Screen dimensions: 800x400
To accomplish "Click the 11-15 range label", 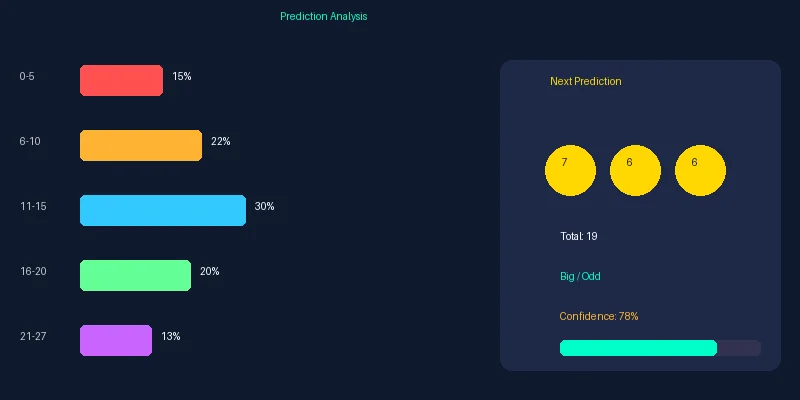I will pos(33,206).
